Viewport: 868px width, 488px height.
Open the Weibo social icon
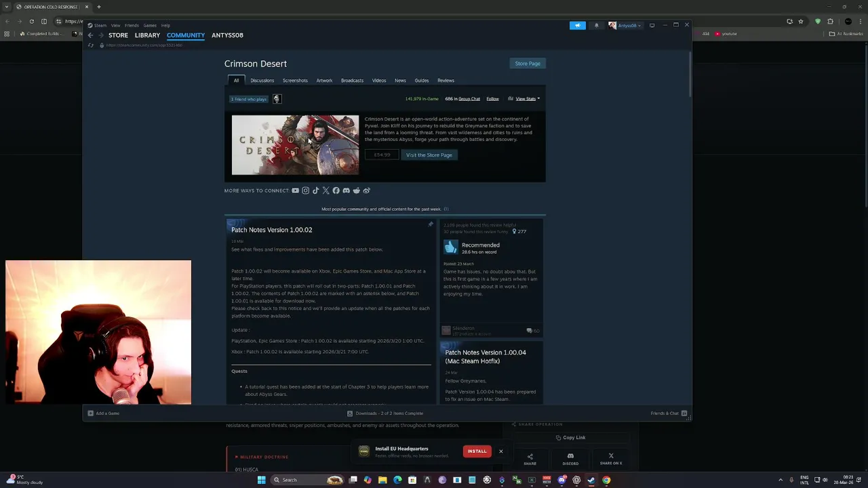(366, 190)
